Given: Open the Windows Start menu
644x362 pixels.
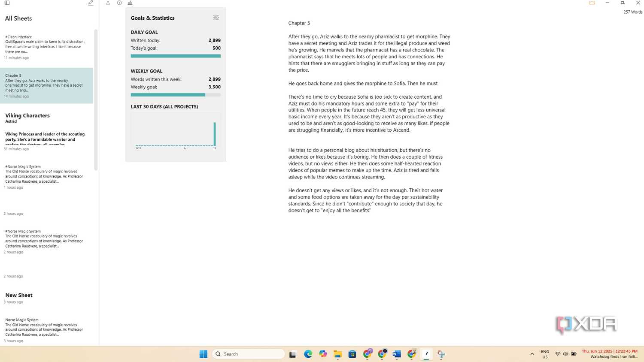Looking at the screenshot, I should coord(204,354).
